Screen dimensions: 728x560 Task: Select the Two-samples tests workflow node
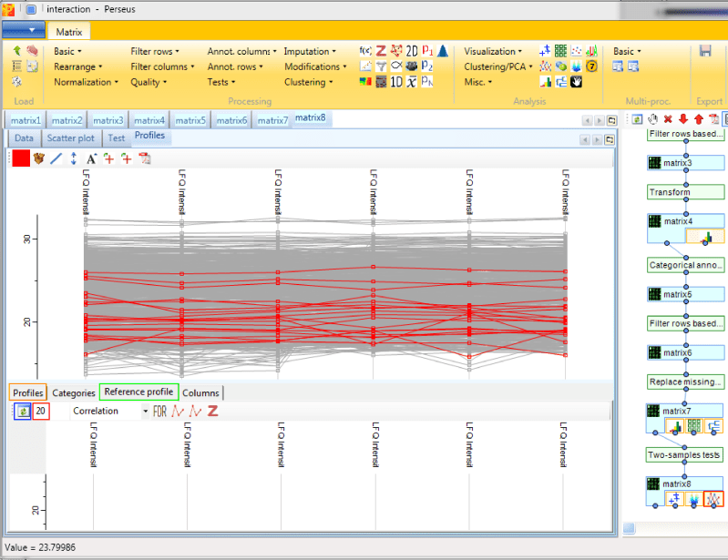tap(684, 454)
